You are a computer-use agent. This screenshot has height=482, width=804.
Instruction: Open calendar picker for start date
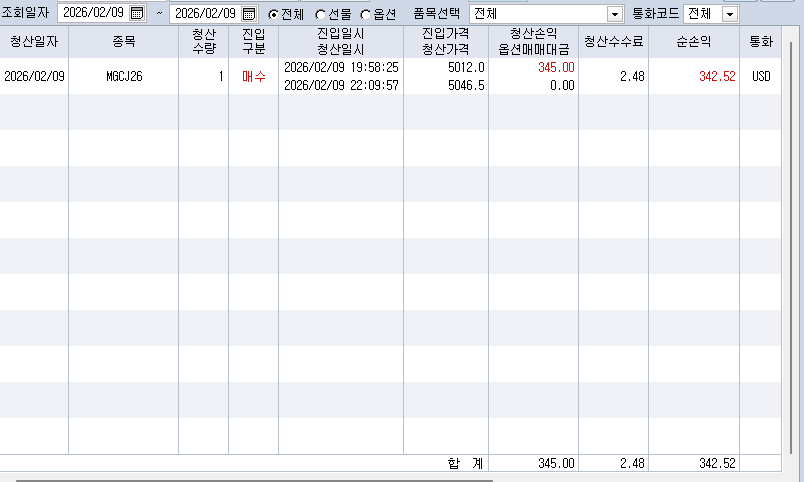pyautogui.click(x=137, y=13)
